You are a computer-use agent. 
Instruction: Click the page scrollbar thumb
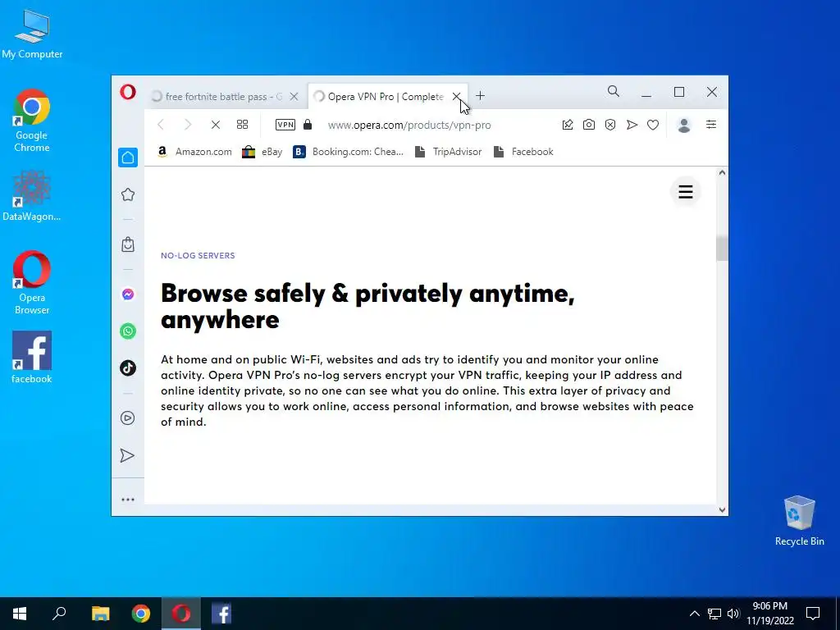(x=722, y=248)
